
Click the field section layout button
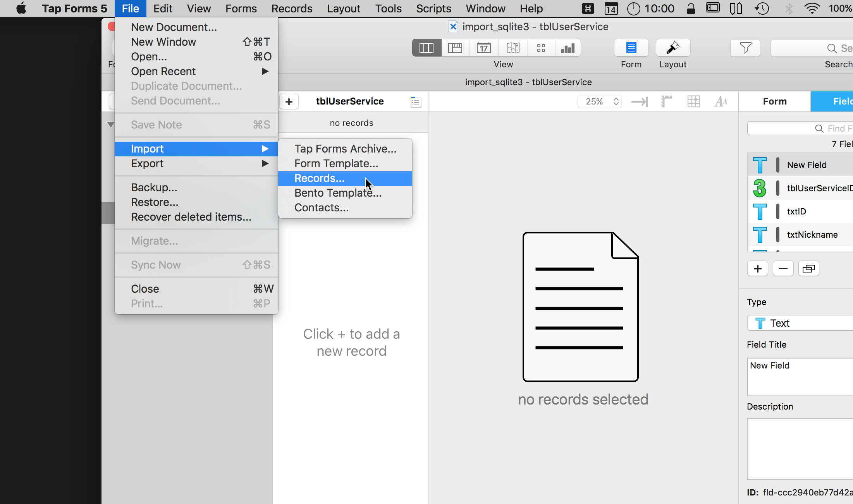point(809,268)
